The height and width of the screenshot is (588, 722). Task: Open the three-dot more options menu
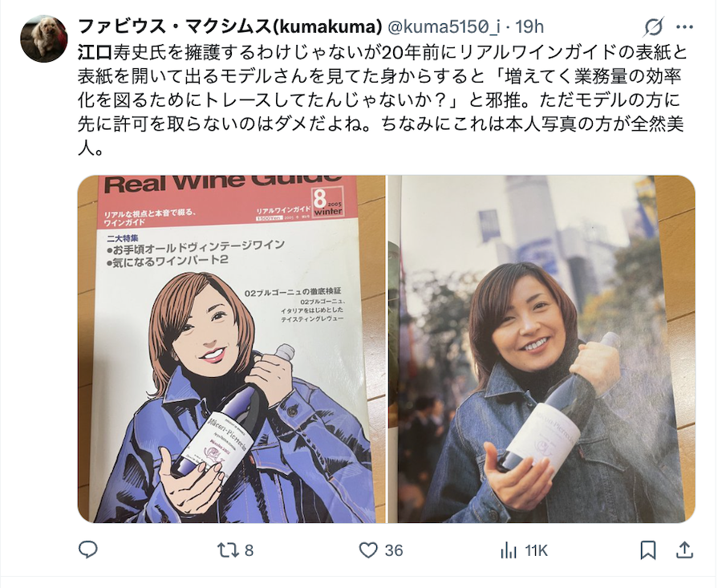(685, 26)
